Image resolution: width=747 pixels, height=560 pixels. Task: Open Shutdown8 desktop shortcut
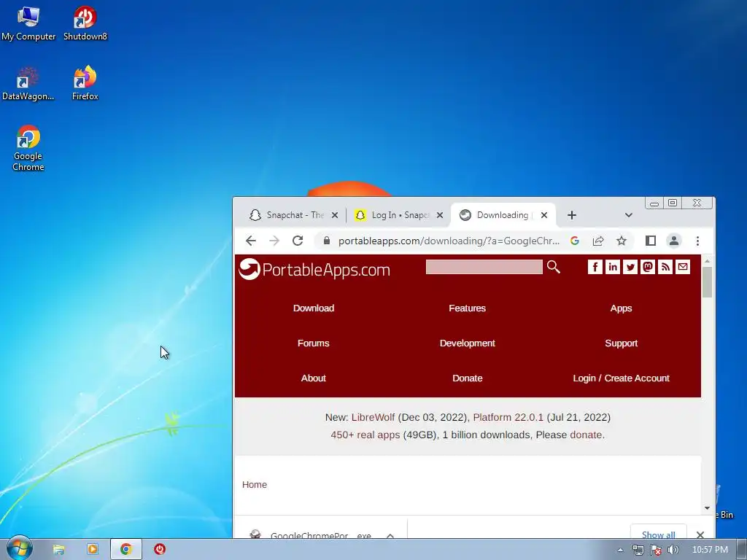click(85, 24)
